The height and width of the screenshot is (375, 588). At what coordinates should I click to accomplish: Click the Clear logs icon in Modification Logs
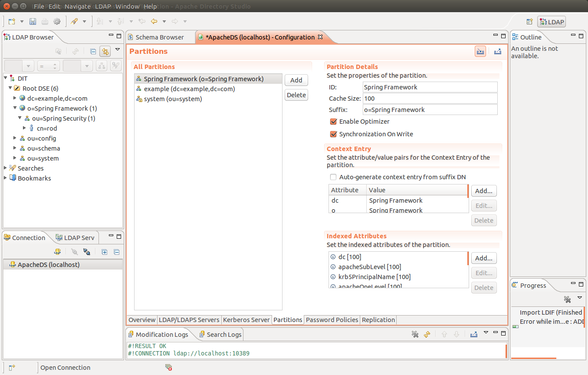[415, 334]
